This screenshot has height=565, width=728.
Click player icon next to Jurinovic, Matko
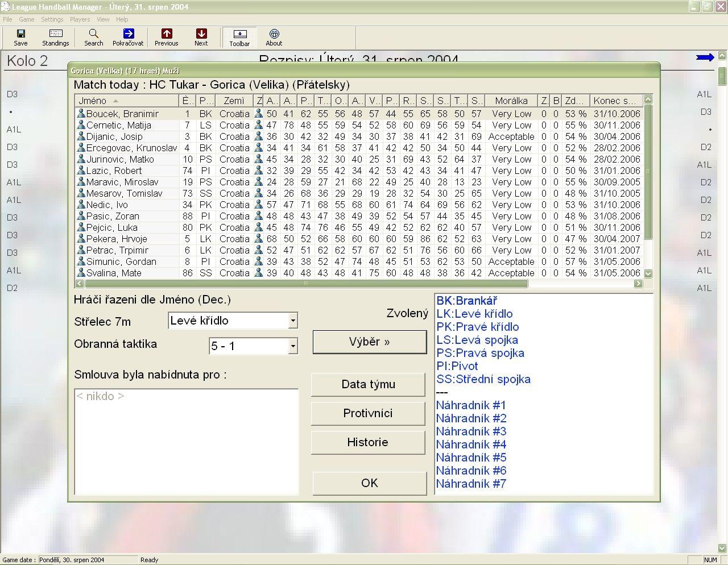[x=81, y=159]
